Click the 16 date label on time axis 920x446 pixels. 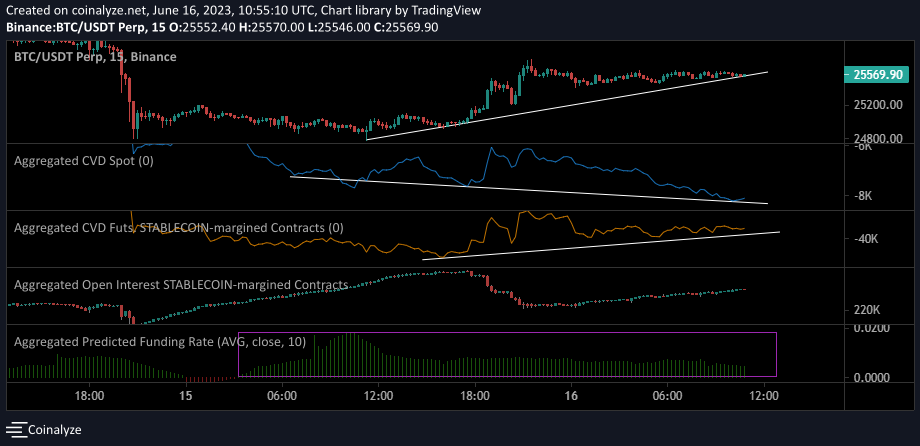571,396
